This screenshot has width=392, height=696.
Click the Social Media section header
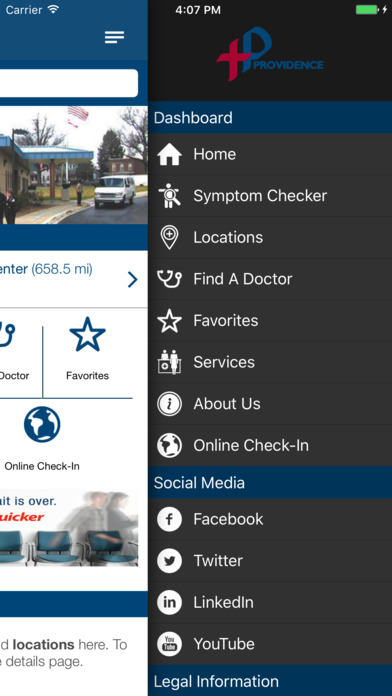270,482
